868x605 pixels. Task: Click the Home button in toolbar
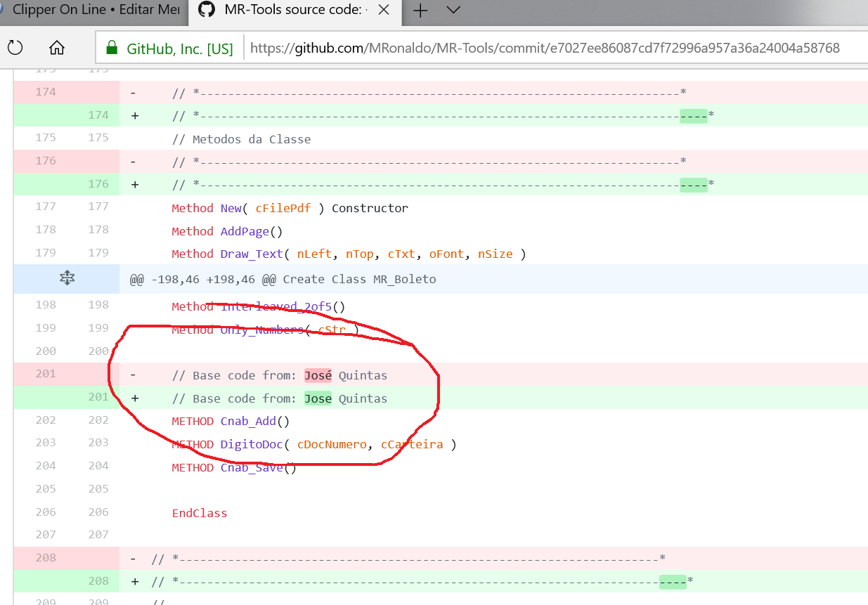pyautogui.click(x=57, y=48)
